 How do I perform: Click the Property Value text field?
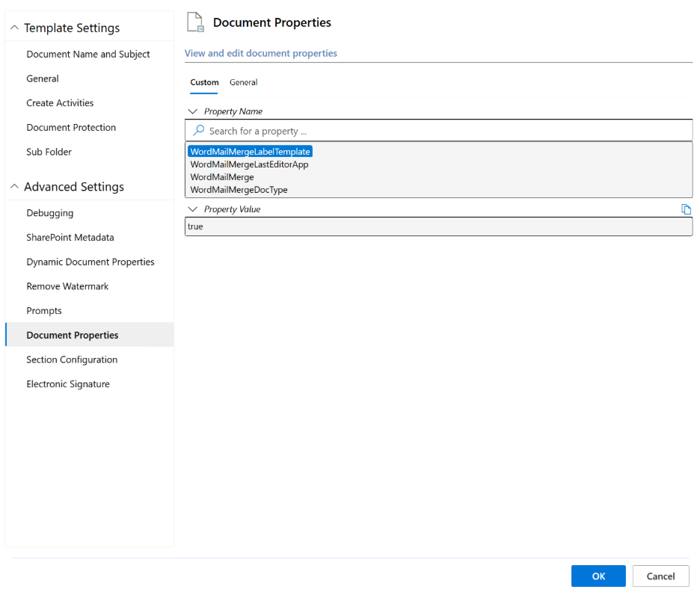click(x=437, y=226)
